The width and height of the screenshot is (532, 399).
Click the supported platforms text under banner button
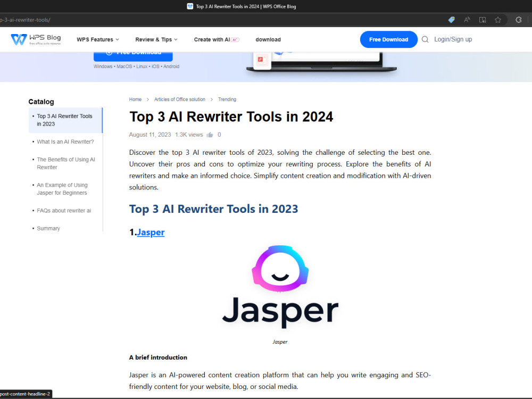point(136,66)
